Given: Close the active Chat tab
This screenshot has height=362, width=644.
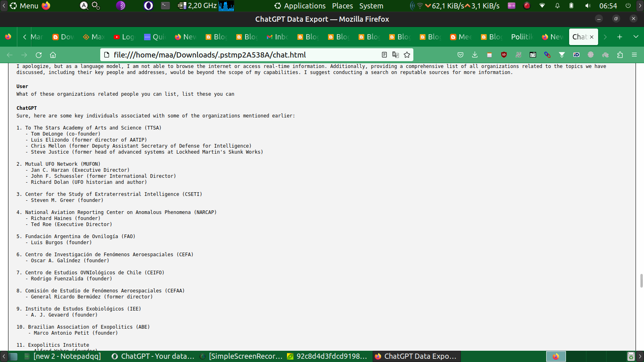Looking at the screenshot, I should (x=592, y=37).
